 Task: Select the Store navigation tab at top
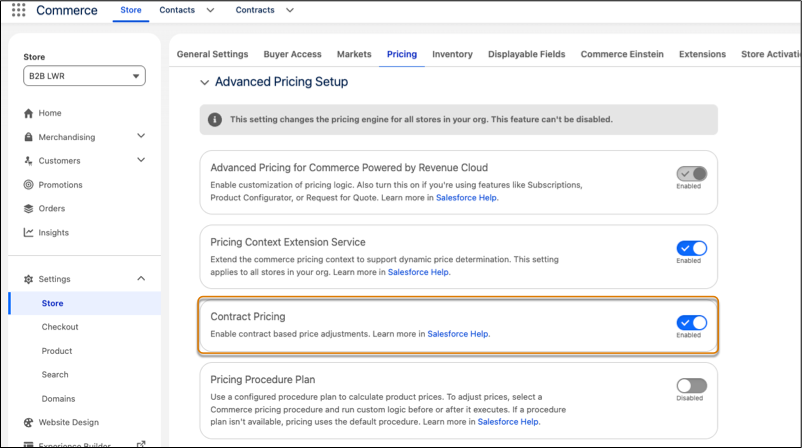(131, 10)
